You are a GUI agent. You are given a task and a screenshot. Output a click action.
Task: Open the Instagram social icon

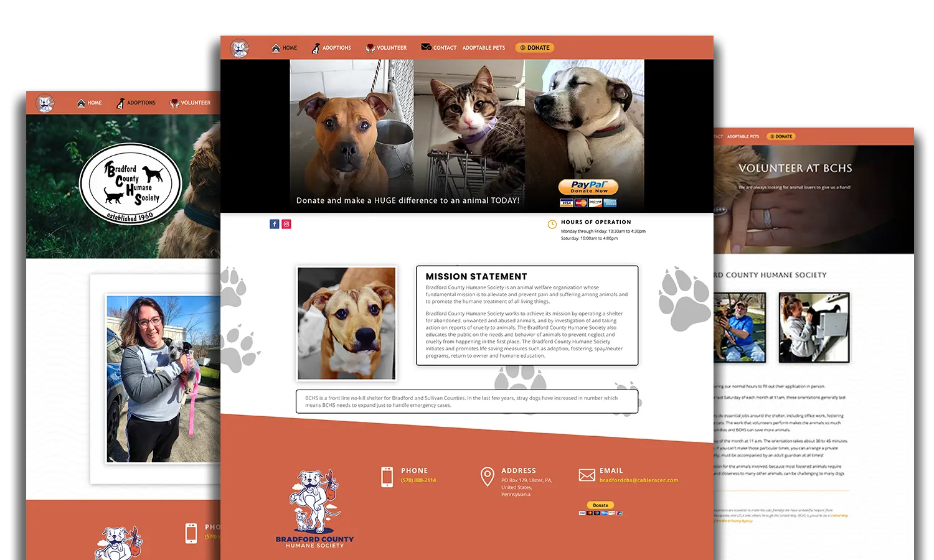click(286, 224)
